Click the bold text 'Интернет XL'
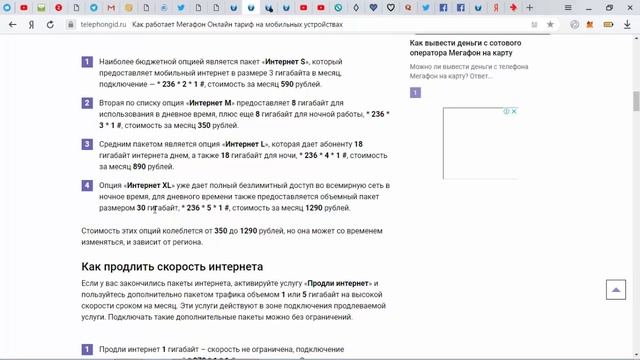Screen dimensions: 640x360 pos(149,185)
